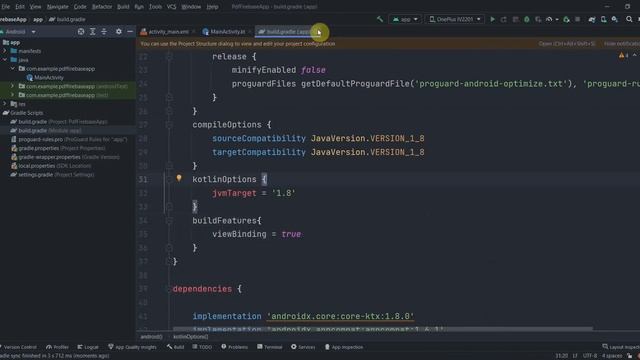Open gradle.properties file
This screenshot has width=640, height=360.
58,148
